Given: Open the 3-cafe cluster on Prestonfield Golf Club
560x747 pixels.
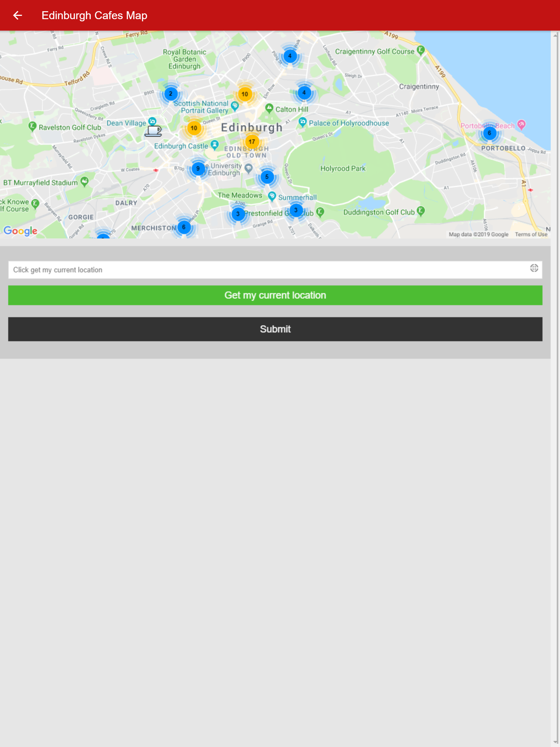Looking at the screenshot, I should pos(296,210).
